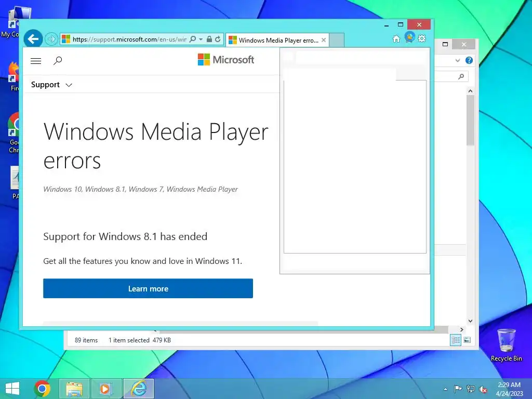Click the Internet Explorer forward arrow
The image size is (532, 399).
click(x=51, y=39)
